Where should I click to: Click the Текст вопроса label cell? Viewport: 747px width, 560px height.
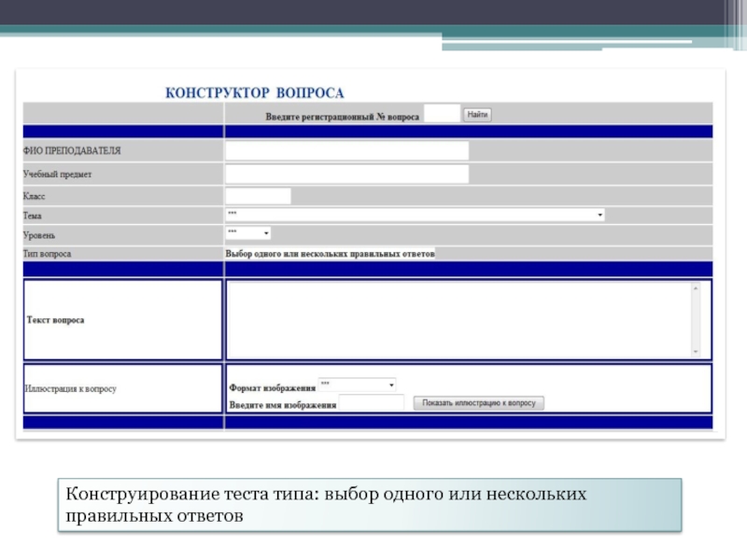[123, 320]
